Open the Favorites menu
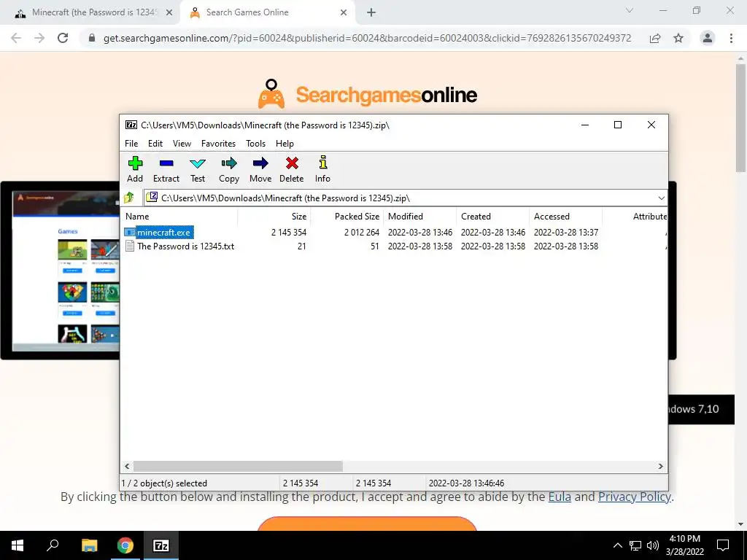Viewport: 747px width, 560px height. [x=218, y=144]
